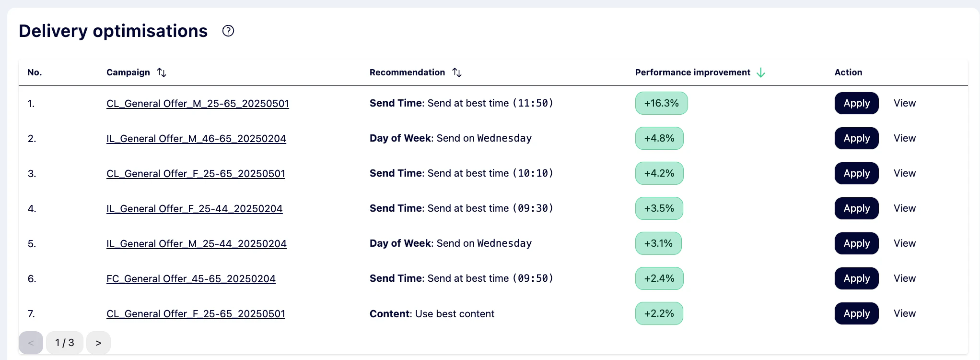
Task: View details of the top recommendation
Action: point(905,103)
